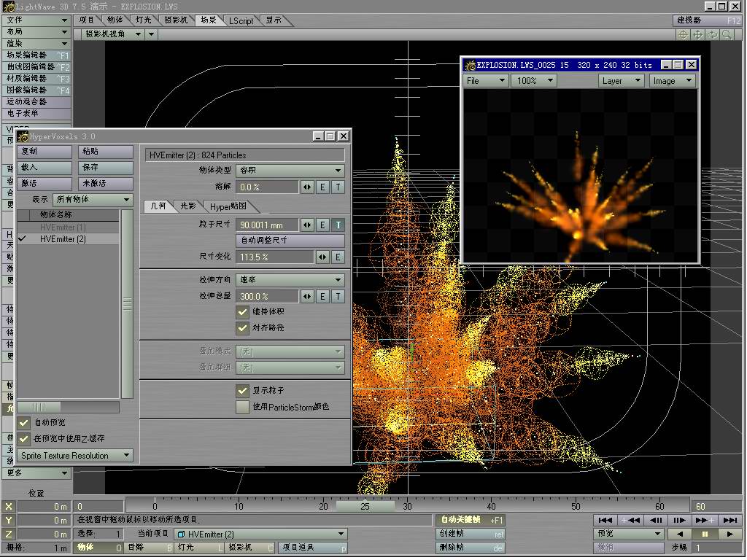Step back one frame
The height and width of the screenshot is (560, 747).
pyautogui.click(x=656, y=521)
